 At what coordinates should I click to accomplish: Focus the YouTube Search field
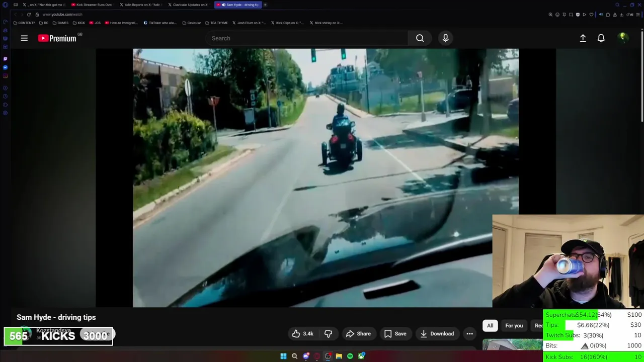(307, 38)
